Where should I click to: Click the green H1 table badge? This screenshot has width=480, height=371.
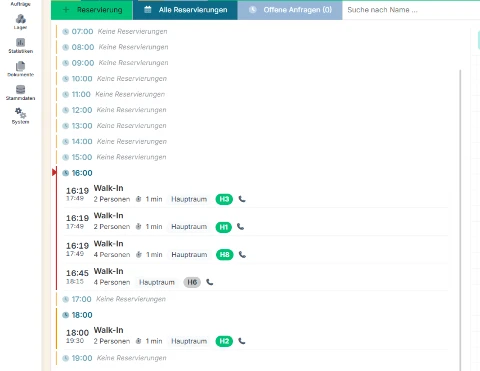point(223,227)
